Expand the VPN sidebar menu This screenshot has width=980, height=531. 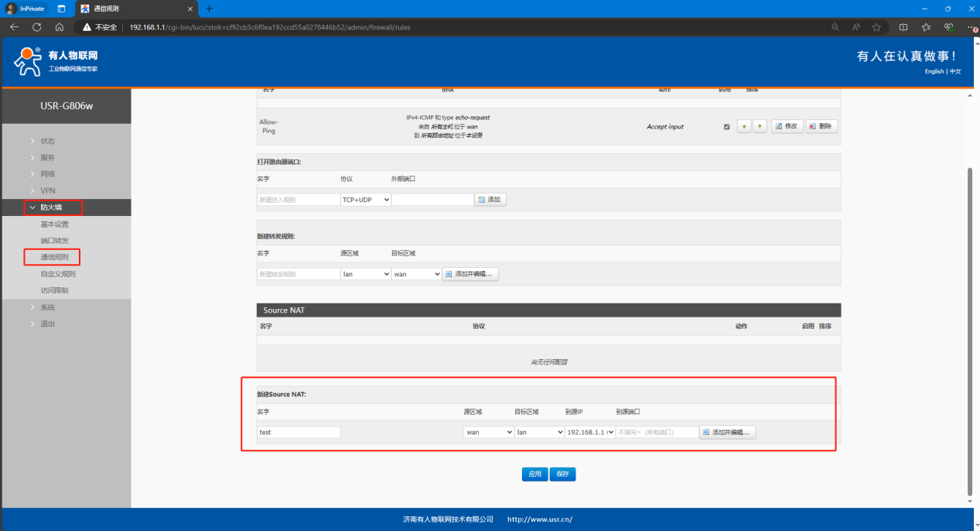[48, 190]
